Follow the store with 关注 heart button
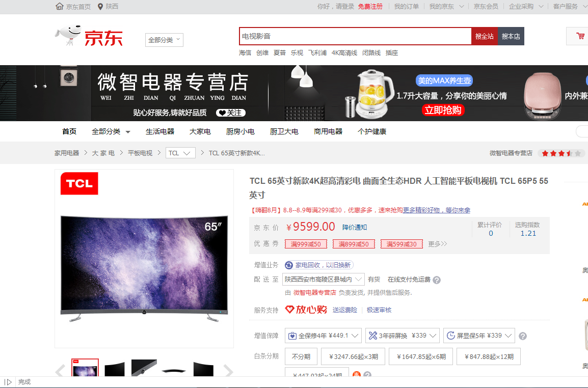Viewport: 588px width, 388px height. coord(231,113)
